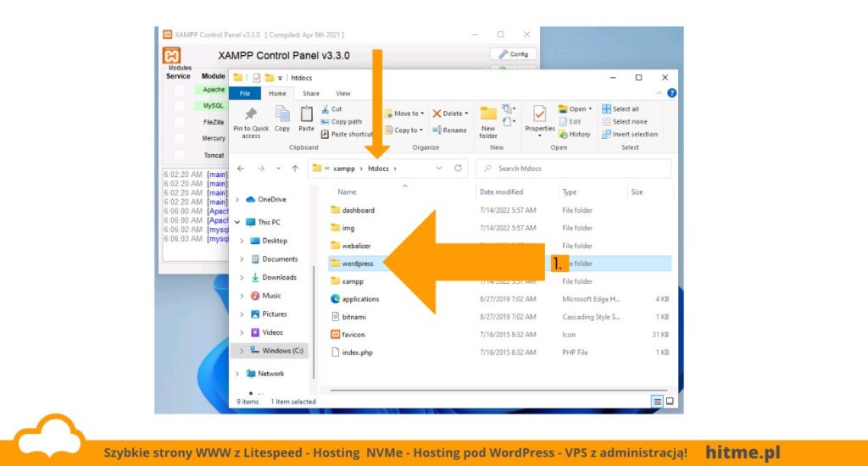The height and width of the screenshot is (466, 868).
Task: Toggle Apache service checkbox in XAMPP
Action: point(180,90)
